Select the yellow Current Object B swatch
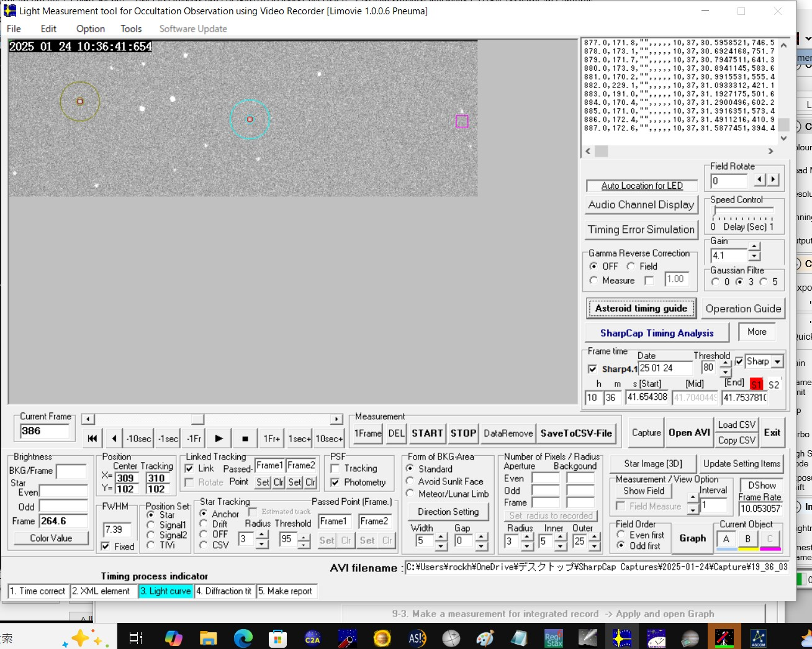 tap(748, 540)
